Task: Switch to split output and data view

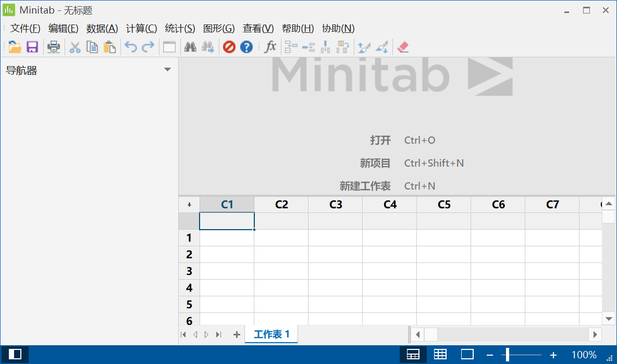Action: tap(413, 355)
